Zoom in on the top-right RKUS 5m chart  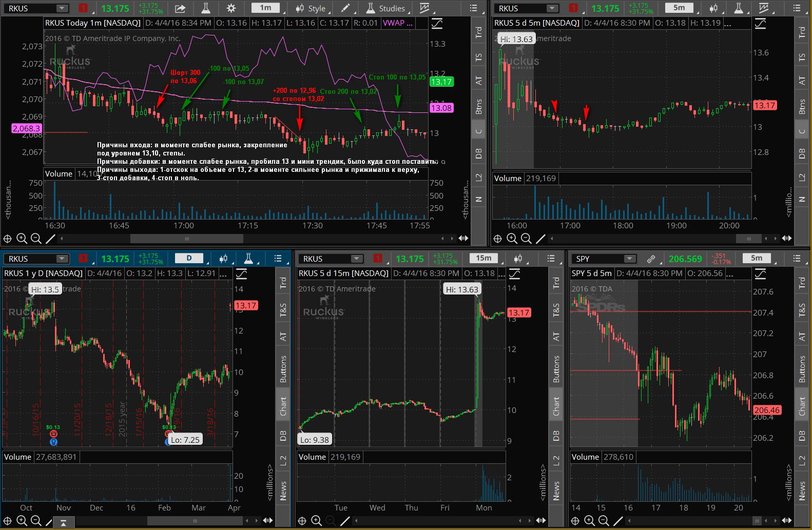[x=512, y=239]
